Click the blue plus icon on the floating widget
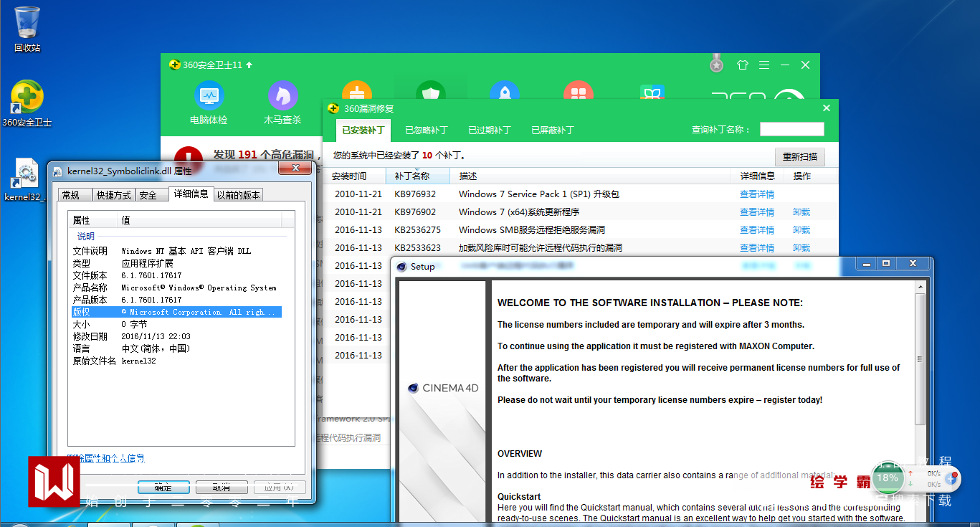Screen dimensions: 980x527 (952, 478)
